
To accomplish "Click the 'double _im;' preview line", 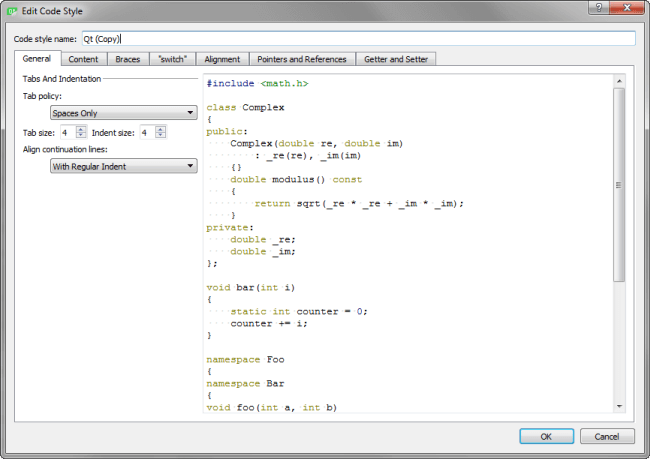I will 263,252.
